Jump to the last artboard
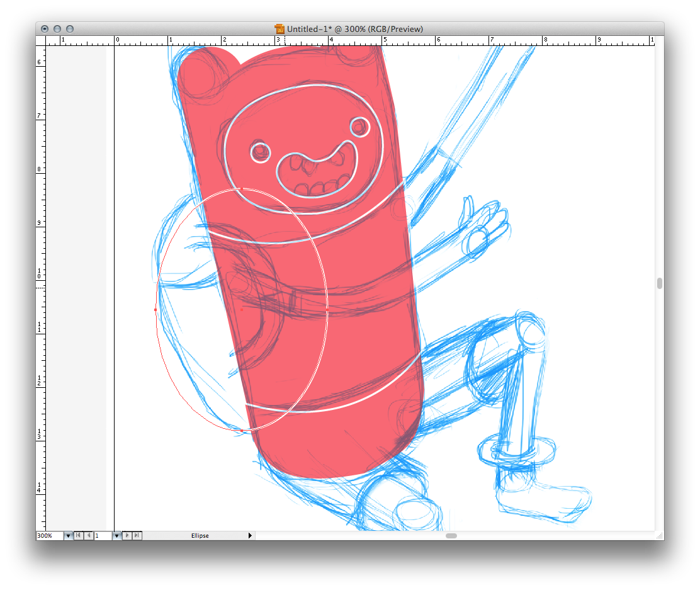Viewport: 700px width, 590px height. coord(137,536)
